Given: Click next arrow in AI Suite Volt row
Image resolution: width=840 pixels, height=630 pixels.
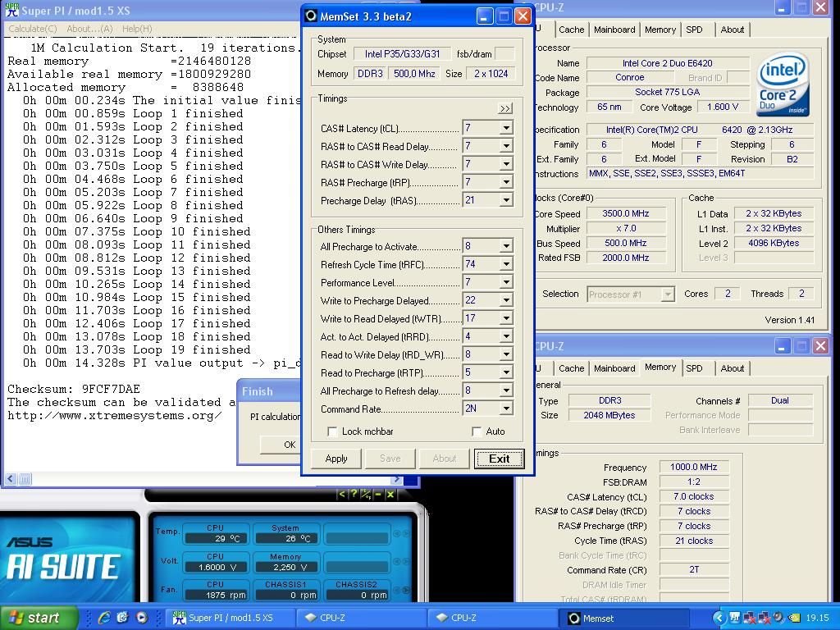Looking at the screenshot, I should [406, 561].
